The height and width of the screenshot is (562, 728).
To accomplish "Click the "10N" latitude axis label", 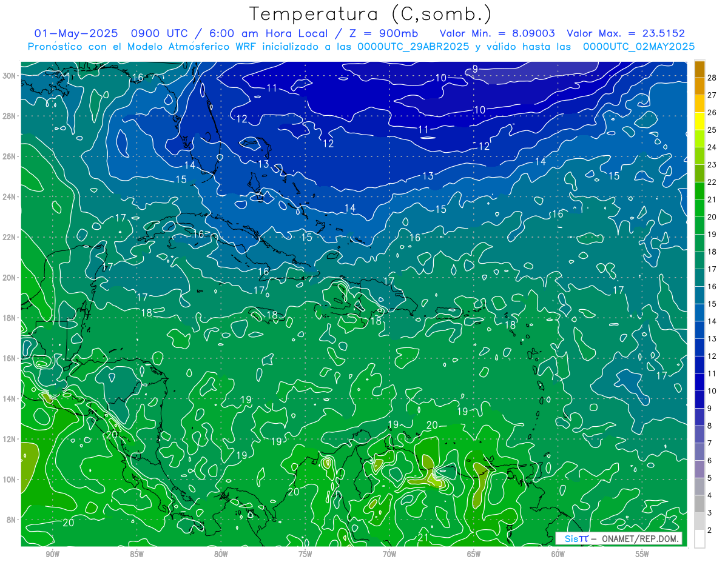I will 10,480.
